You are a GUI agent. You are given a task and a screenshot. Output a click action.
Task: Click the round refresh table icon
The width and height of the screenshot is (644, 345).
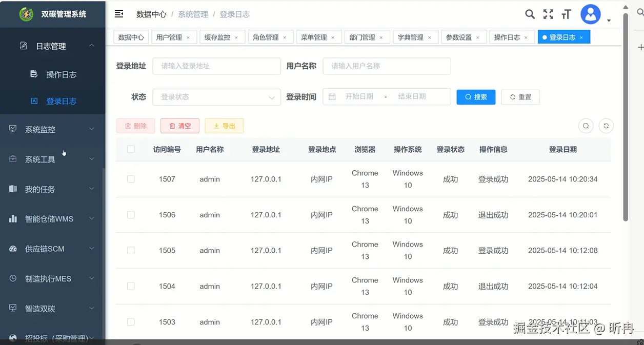click(606, 126)
